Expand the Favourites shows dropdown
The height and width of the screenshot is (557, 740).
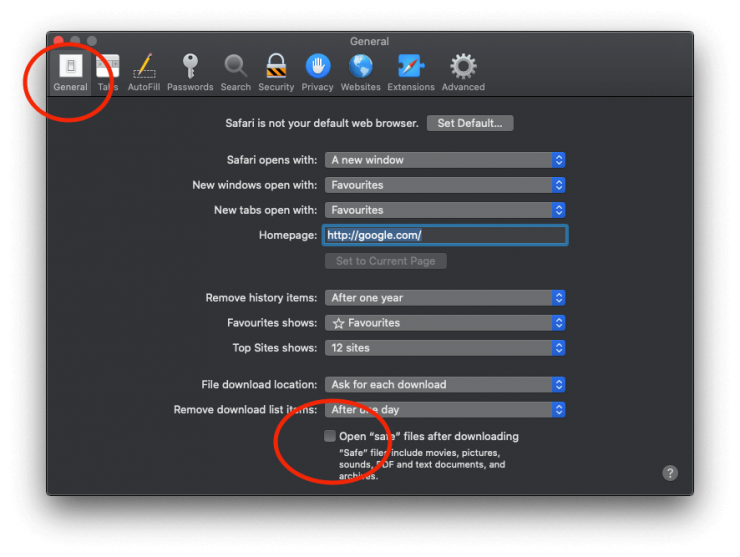(x=445, y=323)
